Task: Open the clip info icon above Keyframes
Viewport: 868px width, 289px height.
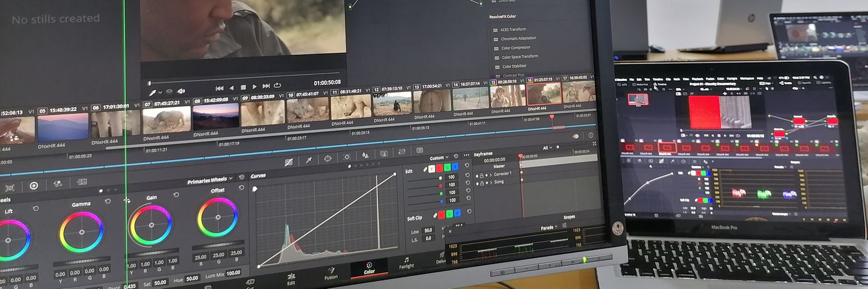Action: [x=591, y=135]
